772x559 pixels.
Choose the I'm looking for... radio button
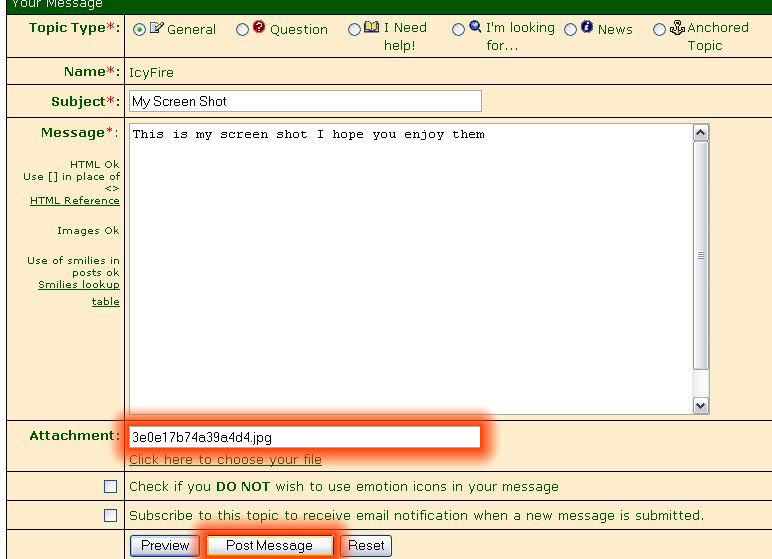pyautogui.click(x=458, y=30)
